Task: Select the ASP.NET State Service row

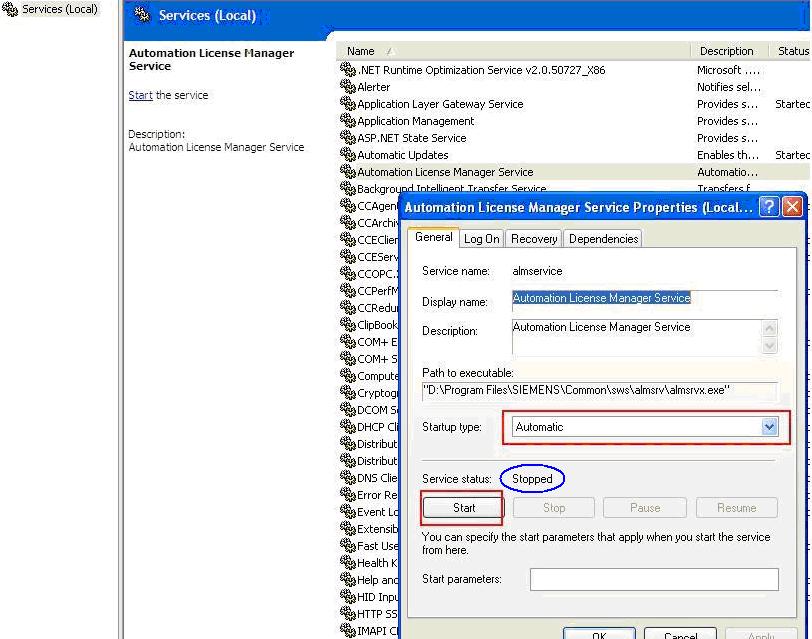Action: [x=574, y=138]
